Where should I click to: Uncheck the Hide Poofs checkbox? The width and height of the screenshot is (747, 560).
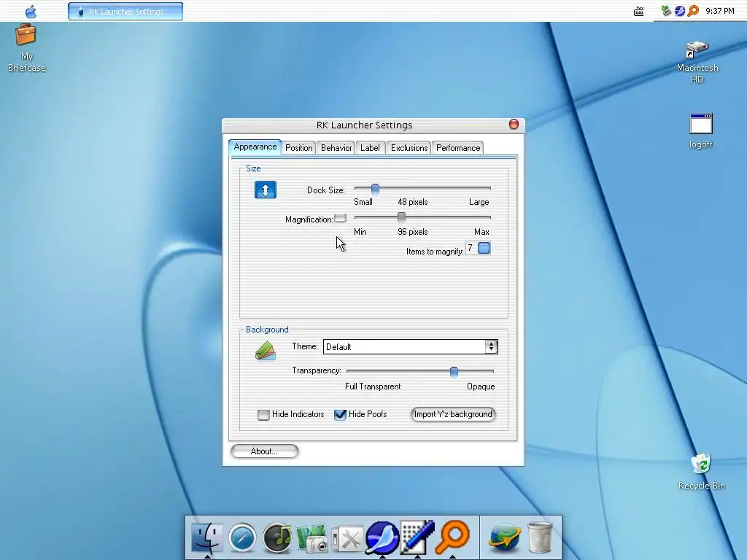click(340, 415)
